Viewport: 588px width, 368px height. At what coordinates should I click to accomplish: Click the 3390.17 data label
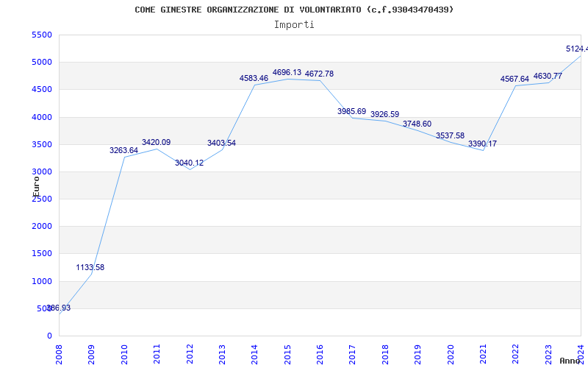(x=482, y=144)
